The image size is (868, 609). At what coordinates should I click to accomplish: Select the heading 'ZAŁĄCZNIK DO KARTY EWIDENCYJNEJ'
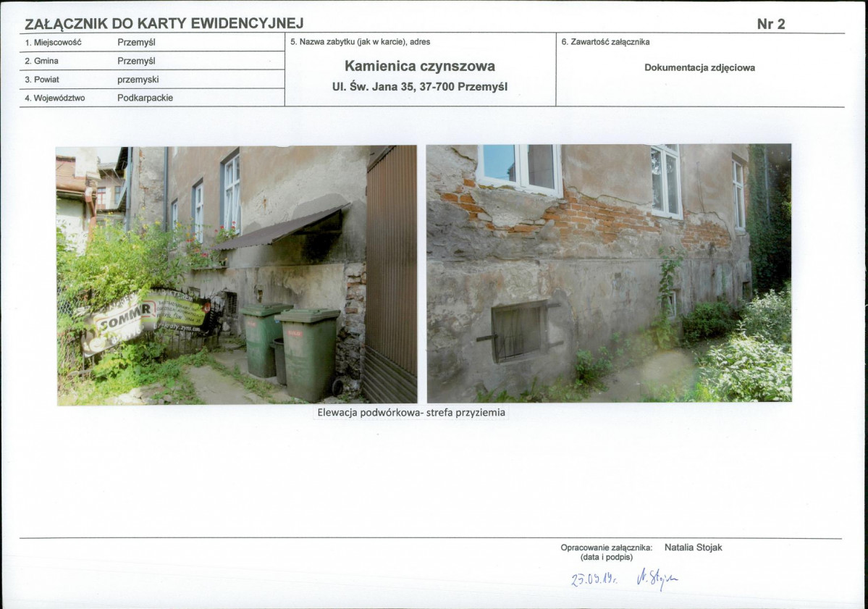point(164,24)
